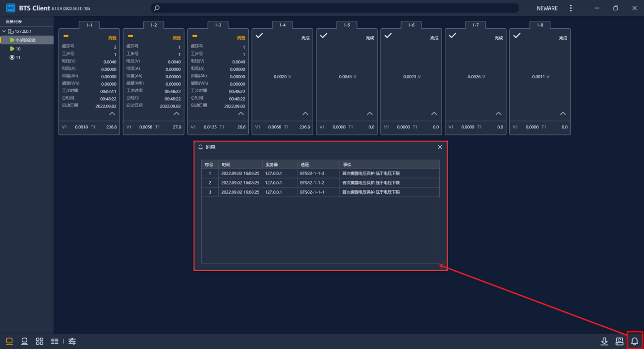Click the search box in title bar
644x349 pixels.
tap(335, 8)
